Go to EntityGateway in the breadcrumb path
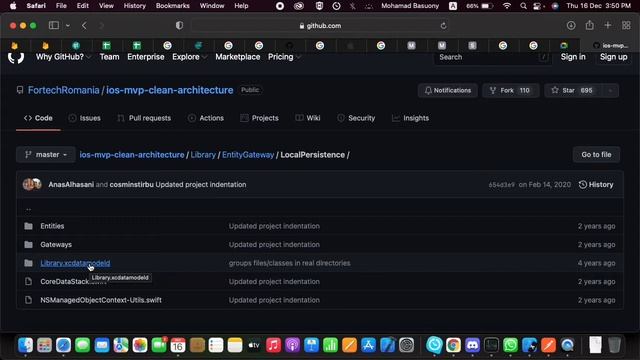640x360 pixels. [x=248, y=155]
